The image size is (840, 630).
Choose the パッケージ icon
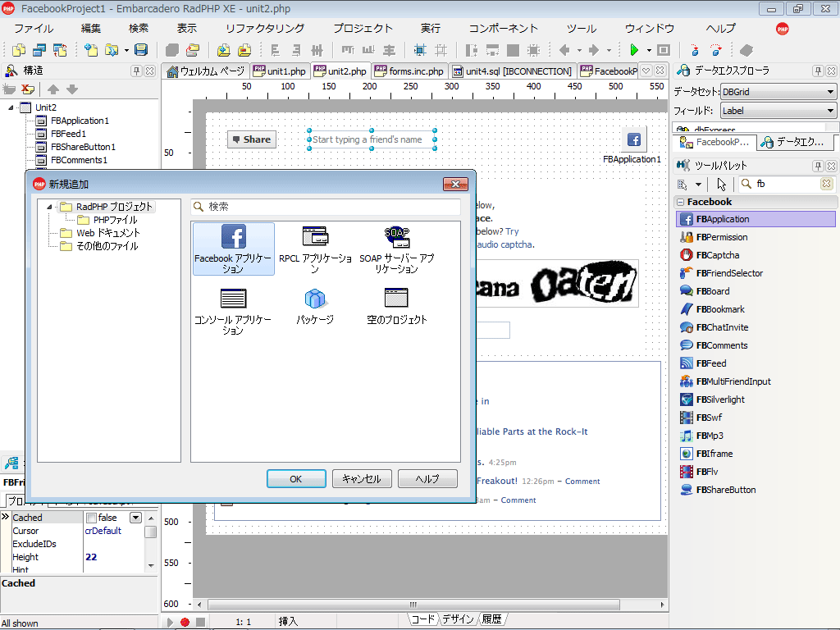pos(315,307)
